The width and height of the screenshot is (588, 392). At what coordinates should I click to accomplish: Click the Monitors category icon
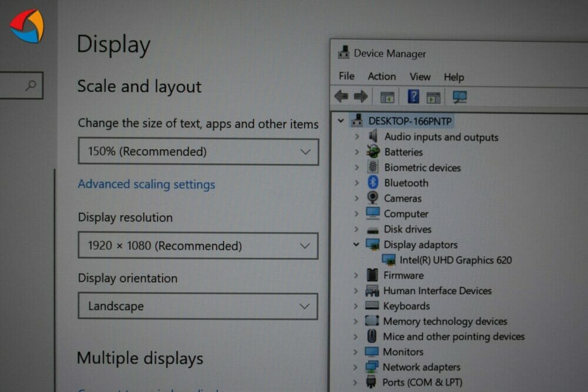click(372, 351)
